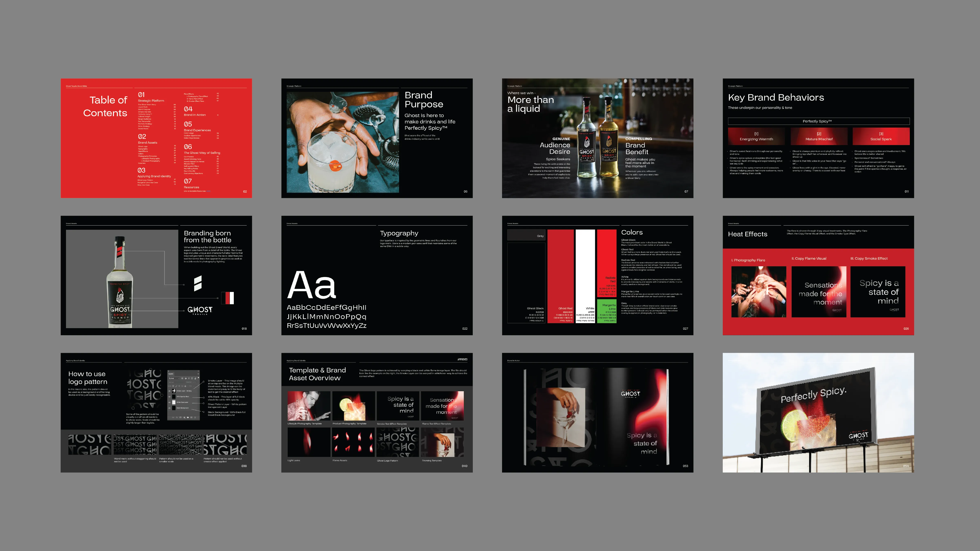The width and height of the screenshot is (980, 551).
Task: Select the Flame Assets thumbnail
Action: tap(353, 442)
